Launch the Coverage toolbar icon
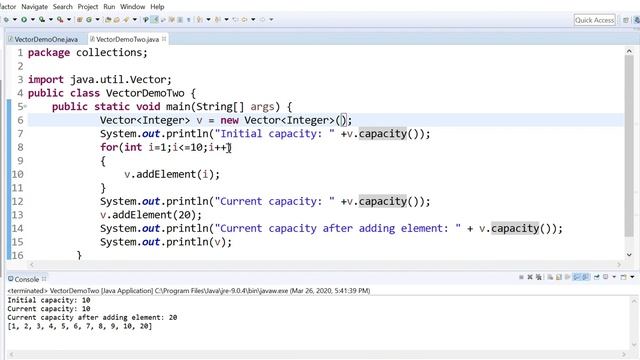The height and width of the screenshot is (360, 640). point(42,19)
